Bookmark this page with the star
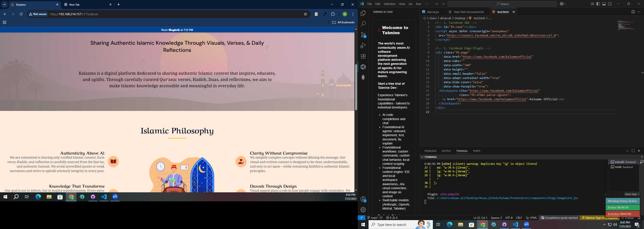Image resolution: width=644 pixels, height=229 pixels. pos(305,14)
